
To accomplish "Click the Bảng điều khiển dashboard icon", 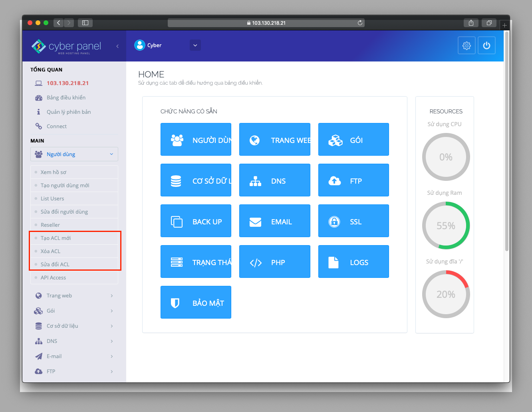I will [x=39, y=98].
